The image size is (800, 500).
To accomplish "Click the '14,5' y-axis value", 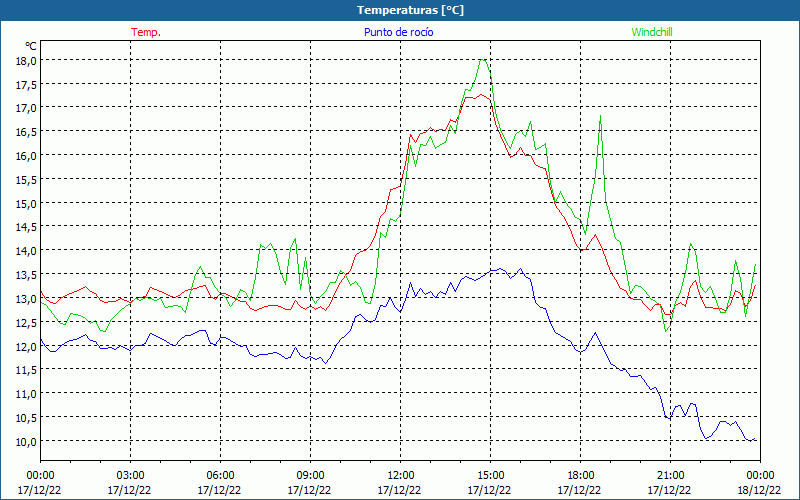I will tap(27, 227).
